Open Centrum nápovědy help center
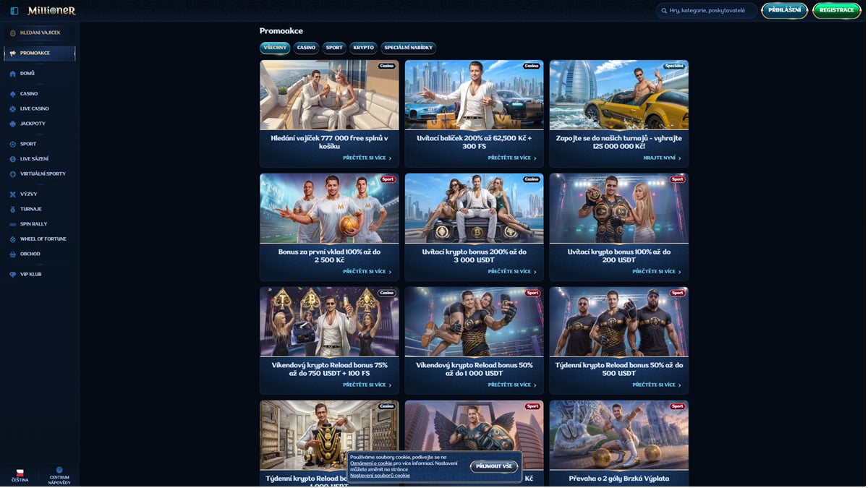 tap(58, 475)
